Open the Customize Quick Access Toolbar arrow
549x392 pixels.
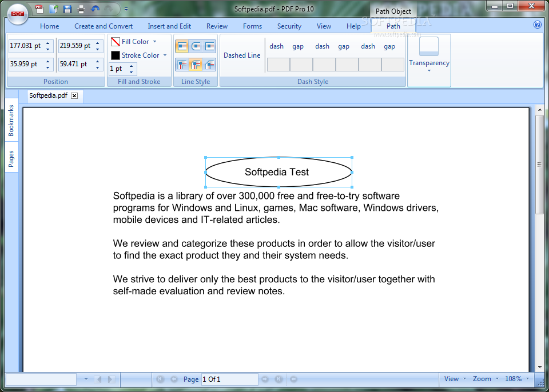pyautogui.click(x=126, y=9)
